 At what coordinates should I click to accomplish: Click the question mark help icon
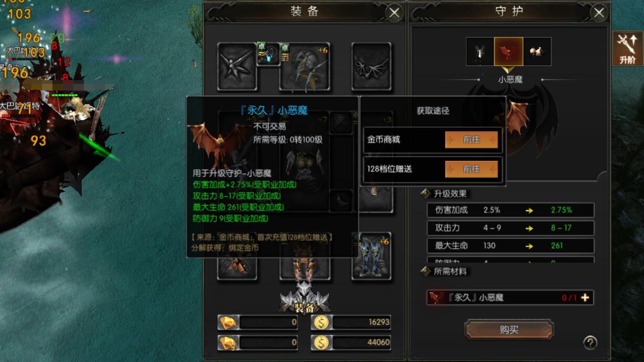[x=590, y=343]
